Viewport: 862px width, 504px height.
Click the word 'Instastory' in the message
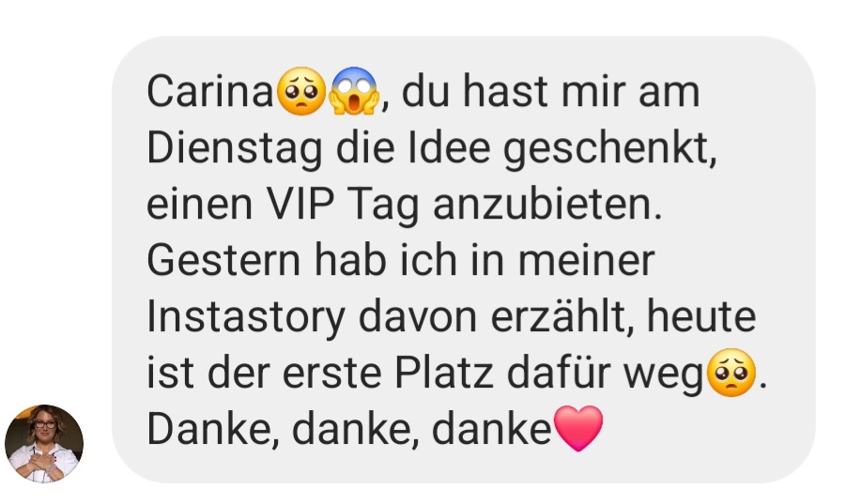click(x=246, y=317)
